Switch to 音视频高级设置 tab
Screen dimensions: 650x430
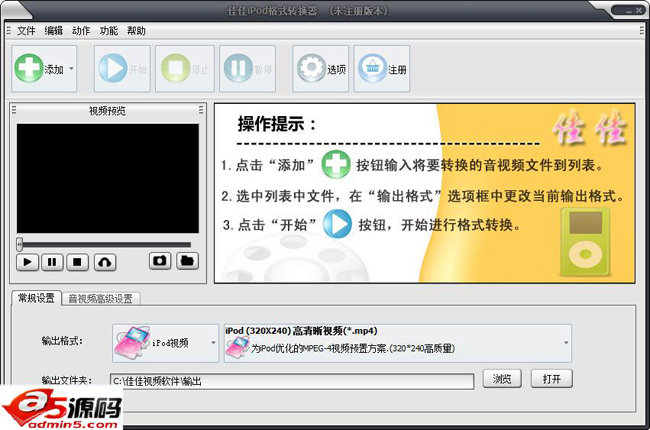click(100, 299)
